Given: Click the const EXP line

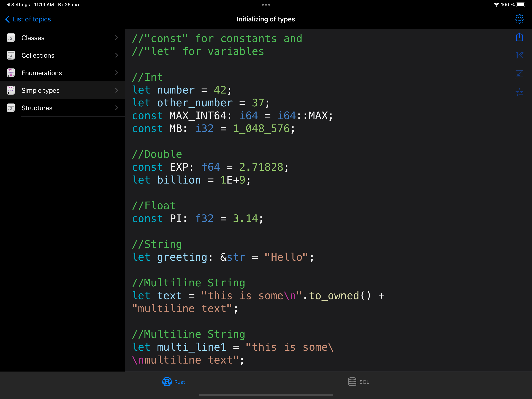Looking at the screenshot, I should tap(210, 167).
